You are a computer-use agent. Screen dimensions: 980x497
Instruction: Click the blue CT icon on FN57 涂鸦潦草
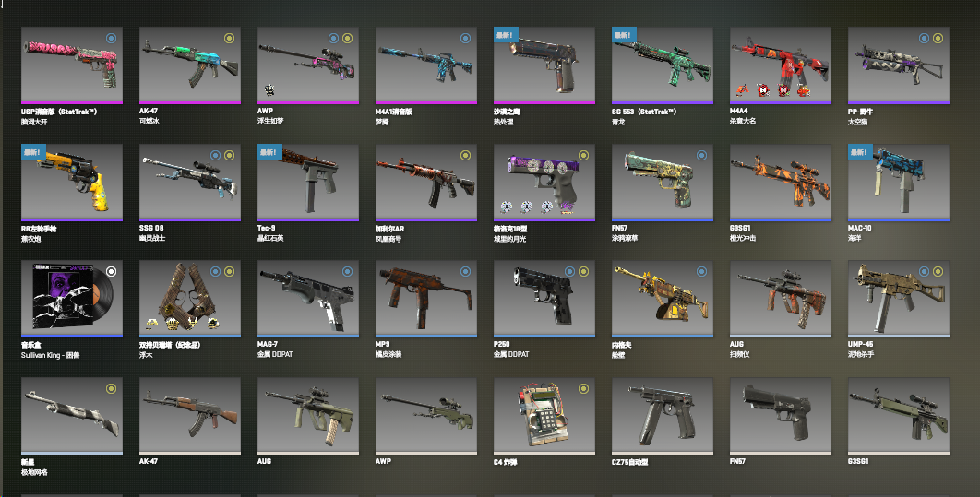(701, 155)
